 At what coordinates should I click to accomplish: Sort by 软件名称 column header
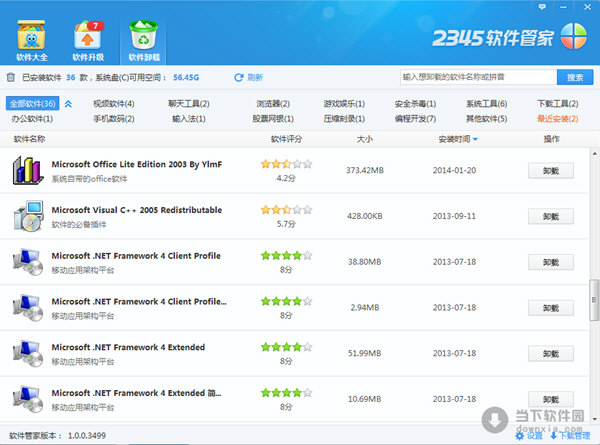coord(29,139)
